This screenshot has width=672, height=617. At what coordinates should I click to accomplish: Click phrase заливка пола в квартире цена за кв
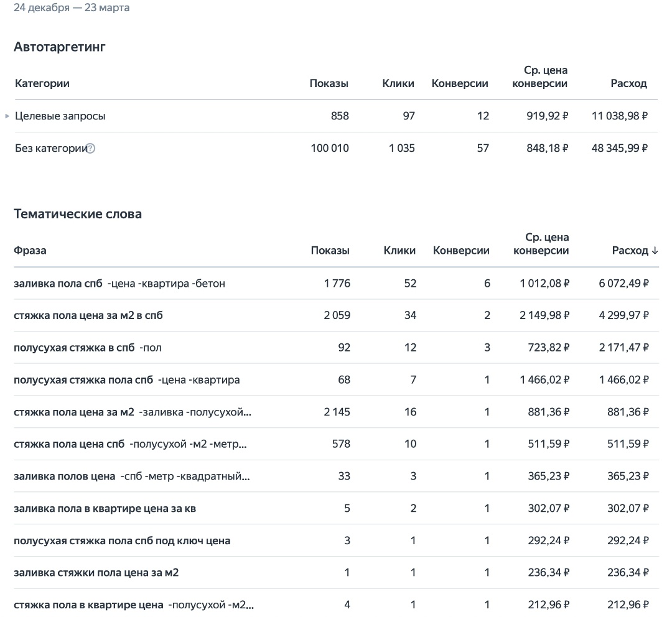tap(105, 508)
